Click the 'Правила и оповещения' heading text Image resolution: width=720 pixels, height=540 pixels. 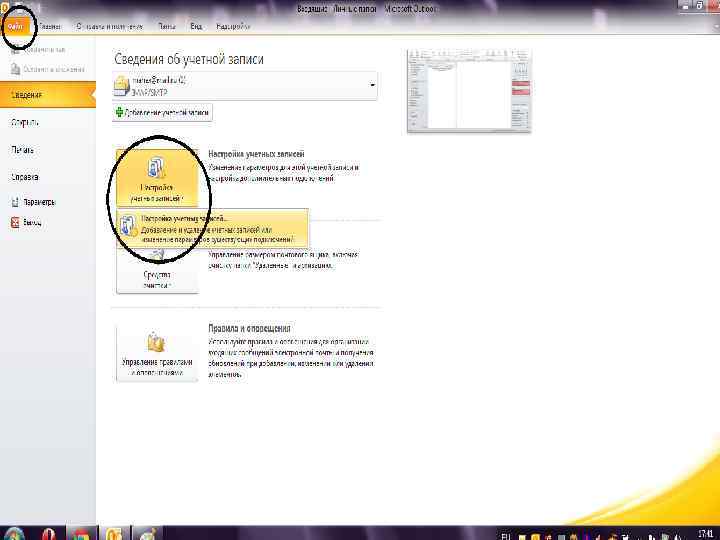249,328
